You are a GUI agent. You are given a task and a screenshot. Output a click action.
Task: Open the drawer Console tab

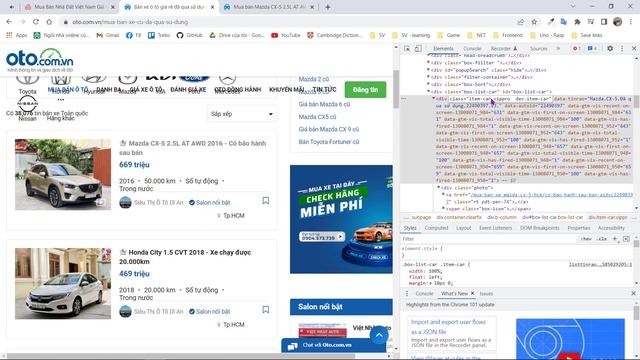click(x=424, y=293)
